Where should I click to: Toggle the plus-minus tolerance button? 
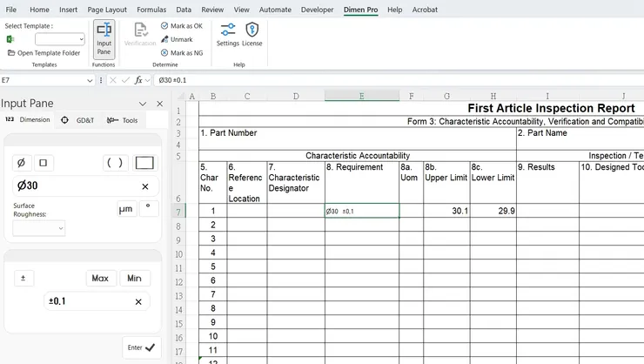(23, 279)
